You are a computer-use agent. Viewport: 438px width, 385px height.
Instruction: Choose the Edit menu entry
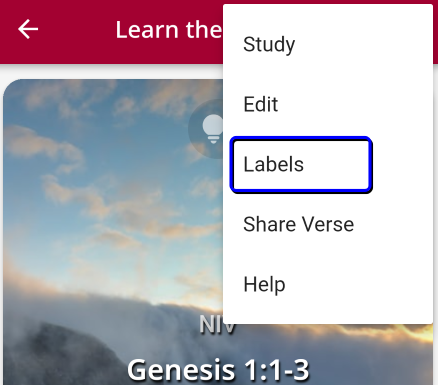328,104
